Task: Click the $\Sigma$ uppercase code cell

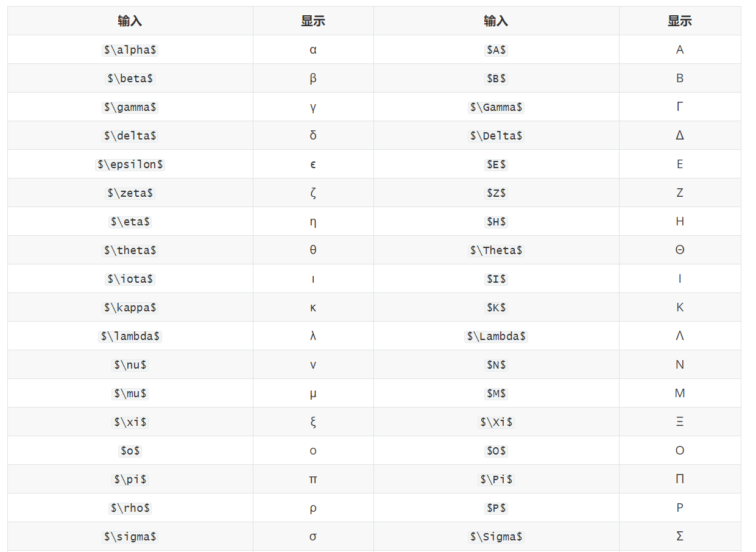Action: click(496, 537)
